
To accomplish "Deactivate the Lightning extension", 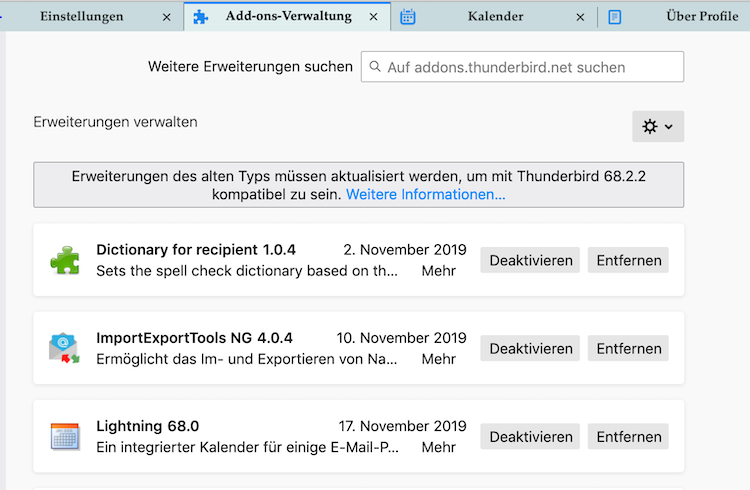I will [531, 436].
